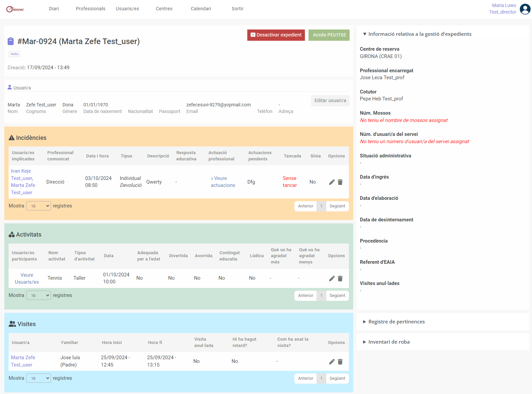The width and height of the screenshot is (532, 394).
Task: Open Veure Usuaris/es link in activities
Action: tap(27, 278)
